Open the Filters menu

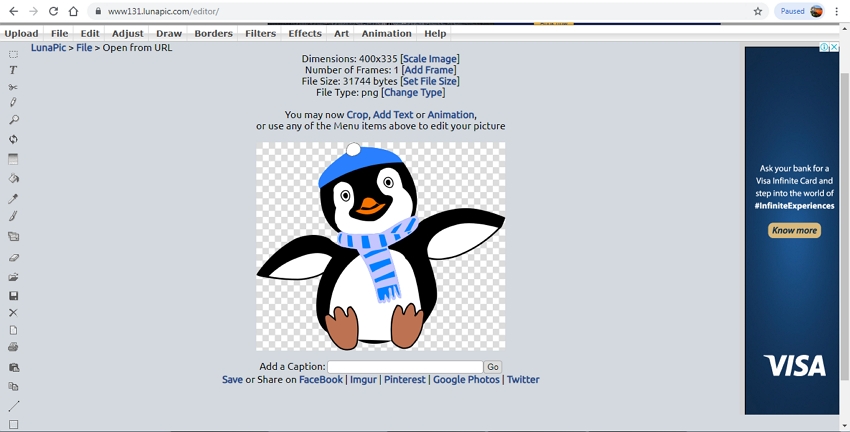pos(260,33)
